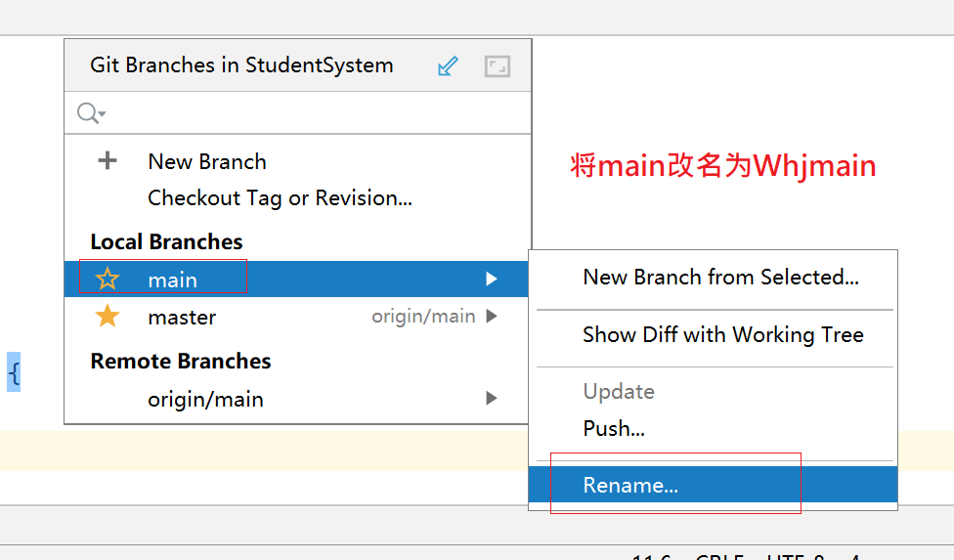The height and width of the screenshot is (560, 954).
Task: Unmark master branch favorite star
Action: [108, 317]
